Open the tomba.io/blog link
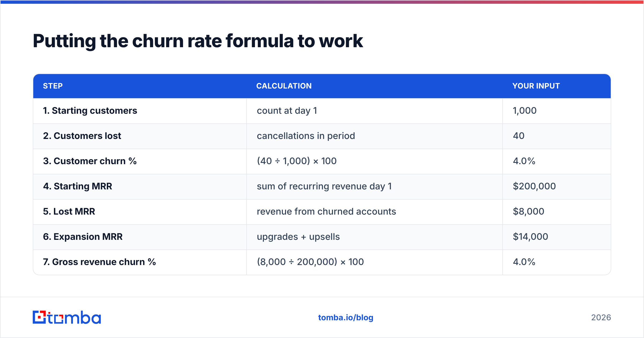 (x=346, y=318)
